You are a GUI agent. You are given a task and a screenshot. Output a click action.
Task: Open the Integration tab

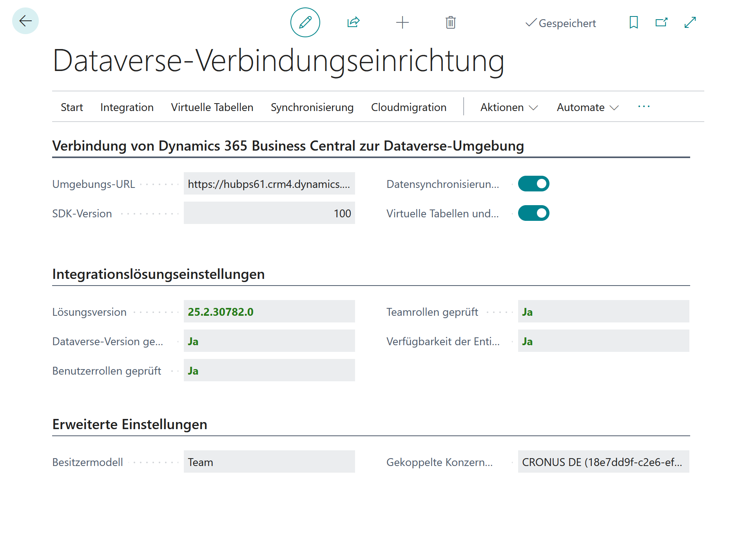click(127, 107)
